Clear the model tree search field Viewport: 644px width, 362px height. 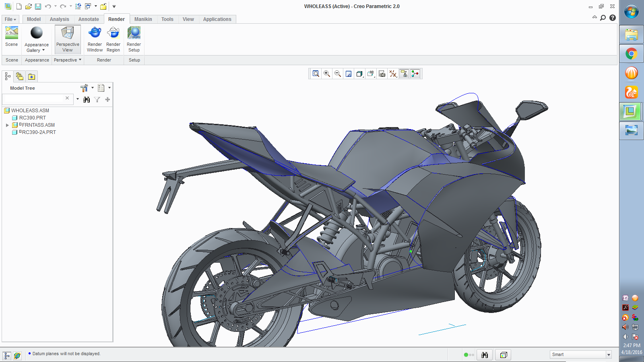(67, 98)
